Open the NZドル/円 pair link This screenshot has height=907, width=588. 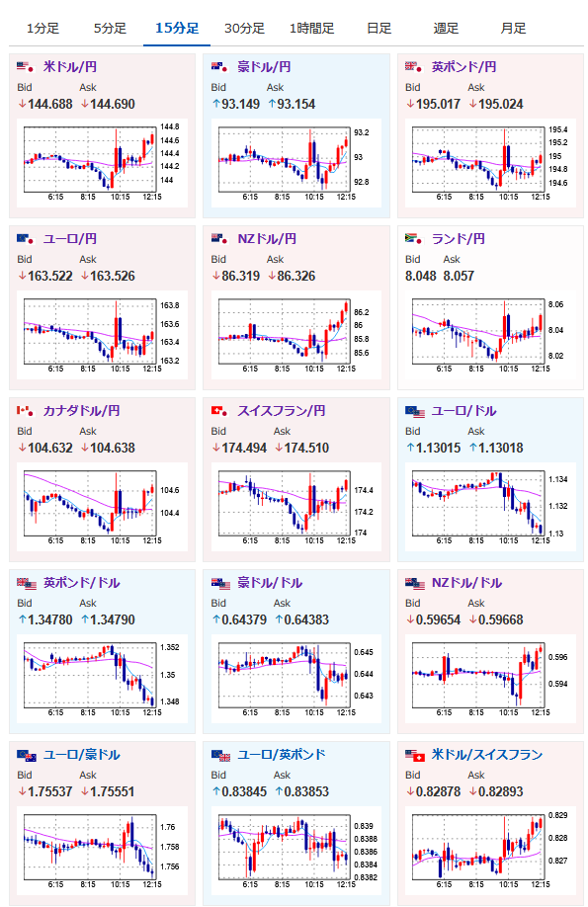(267, 239)
